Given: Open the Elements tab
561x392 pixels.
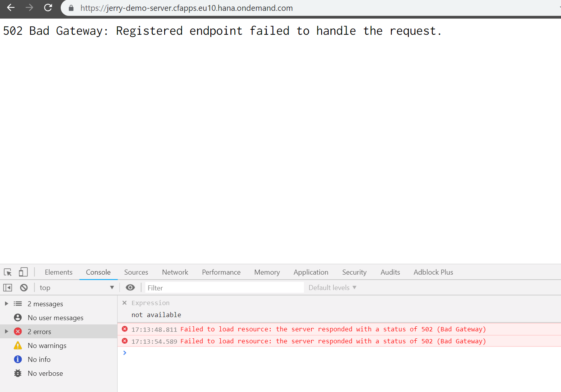Looking at the screenshot, I should tap(58, 272).
